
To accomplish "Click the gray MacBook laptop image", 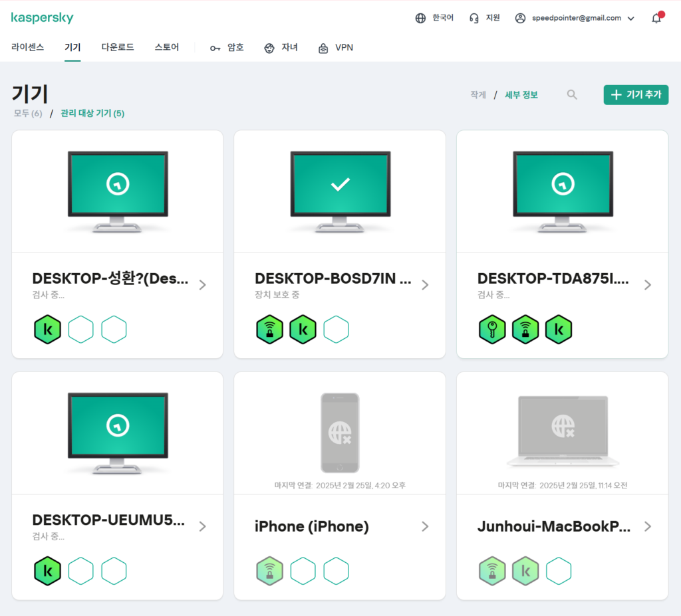I will [x=563, y=431].
